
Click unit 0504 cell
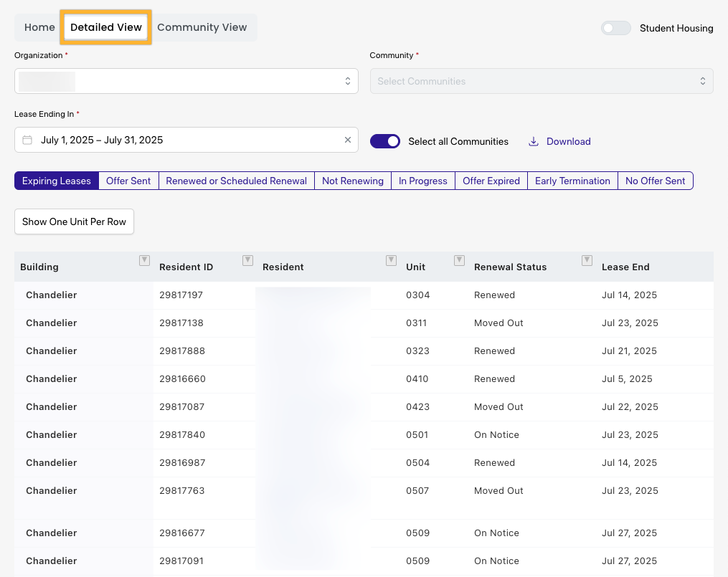coord(418,463)
